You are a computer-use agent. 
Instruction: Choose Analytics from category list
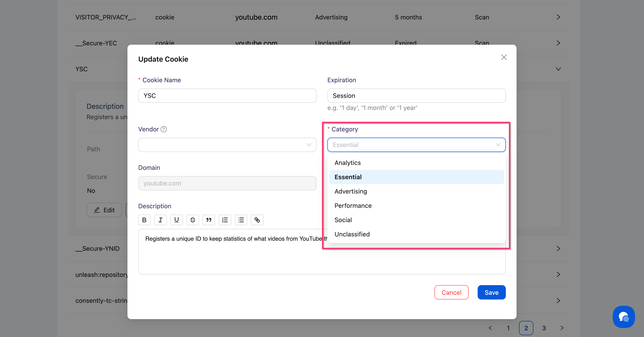[x=347, y=163]
